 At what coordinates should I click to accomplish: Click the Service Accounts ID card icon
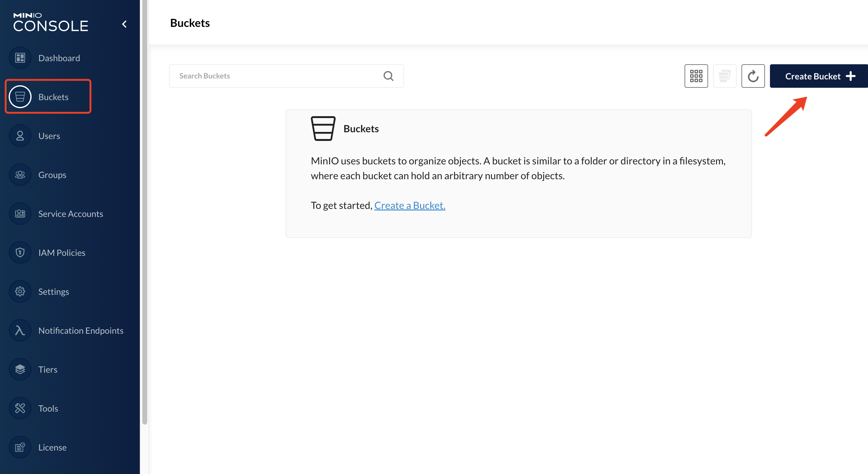tap(20, 214)
